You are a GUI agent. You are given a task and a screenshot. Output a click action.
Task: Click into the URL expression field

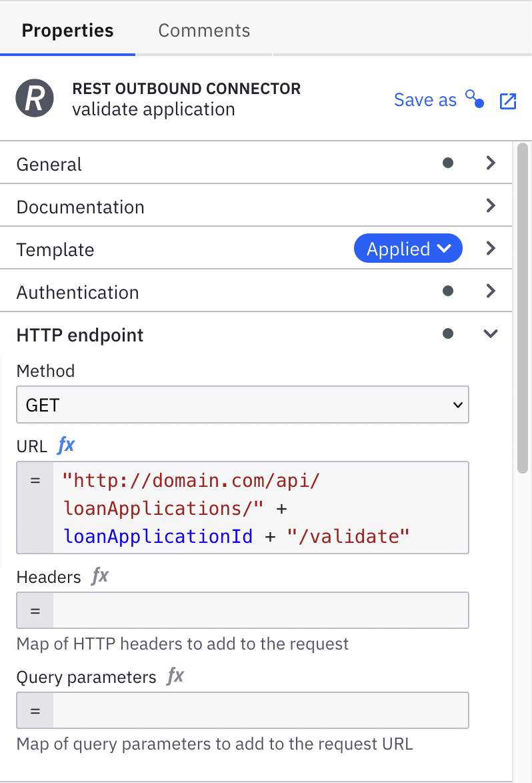[261, 508]
